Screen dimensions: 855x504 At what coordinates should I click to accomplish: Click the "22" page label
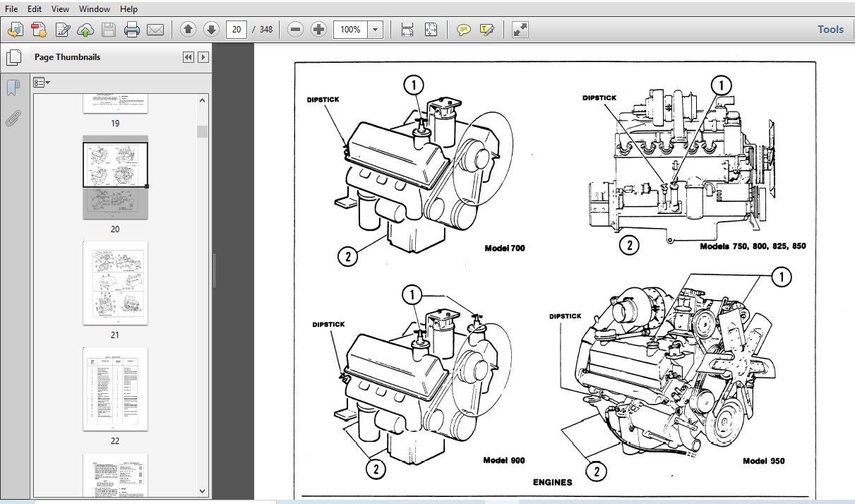tap(115, 441)
